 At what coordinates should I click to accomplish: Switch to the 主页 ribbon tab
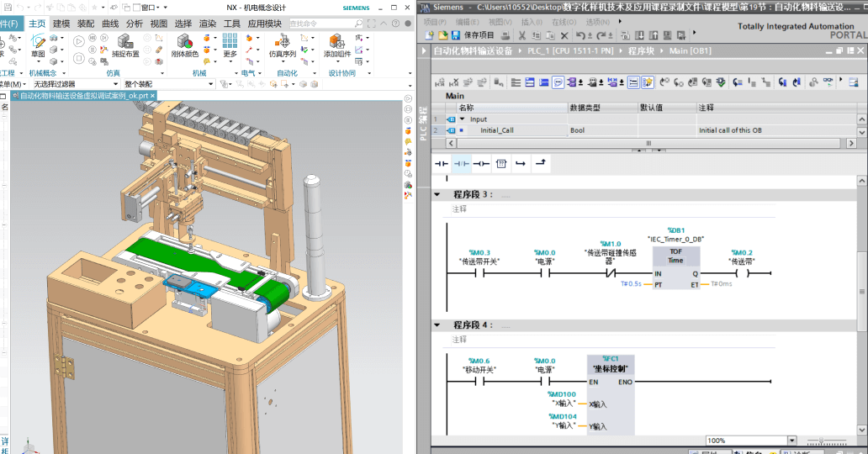click(37, 24)
